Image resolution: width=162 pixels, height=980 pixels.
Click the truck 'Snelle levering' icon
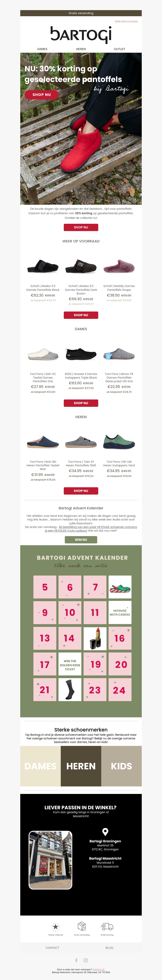click(107, 926)
